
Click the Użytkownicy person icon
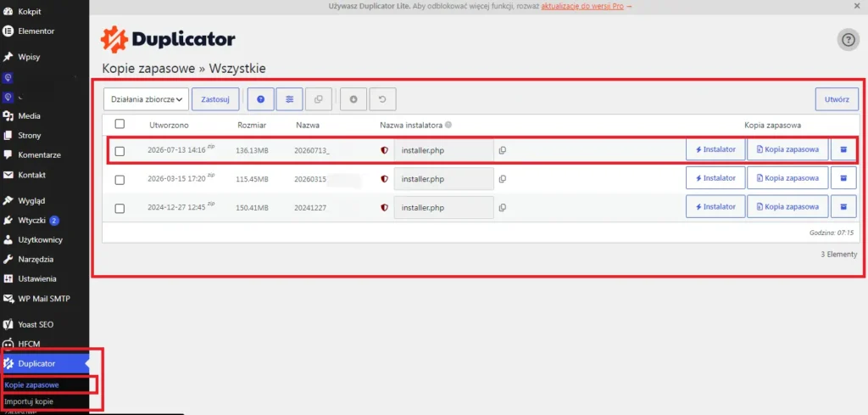pyautogui.click(x=8, y=240)
